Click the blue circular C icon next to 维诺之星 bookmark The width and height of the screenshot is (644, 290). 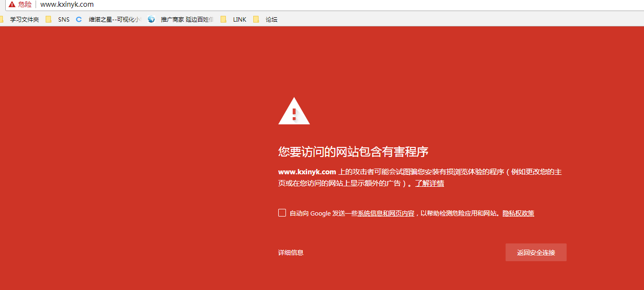pos(78,19)
